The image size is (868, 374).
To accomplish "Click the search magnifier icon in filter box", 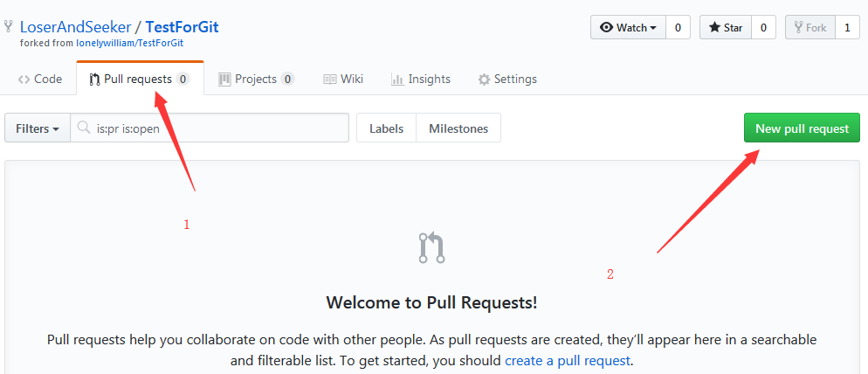I will 84,128.
